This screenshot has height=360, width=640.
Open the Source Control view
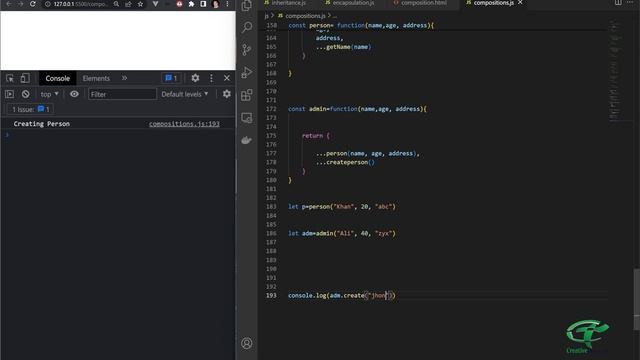click(x=247, y=50)
